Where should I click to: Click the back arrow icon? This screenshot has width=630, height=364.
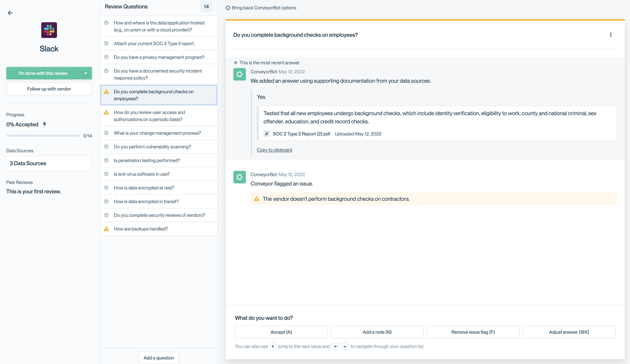pos(10,13)
